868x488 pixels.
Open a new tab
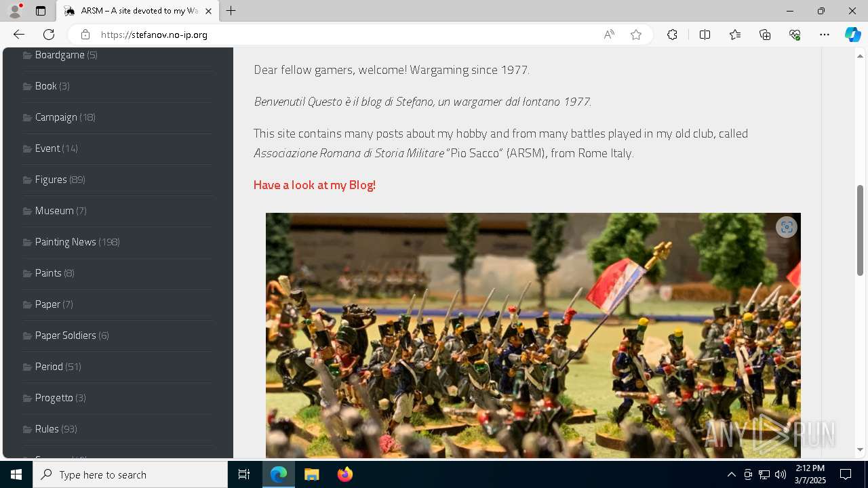tap(231, 11)
